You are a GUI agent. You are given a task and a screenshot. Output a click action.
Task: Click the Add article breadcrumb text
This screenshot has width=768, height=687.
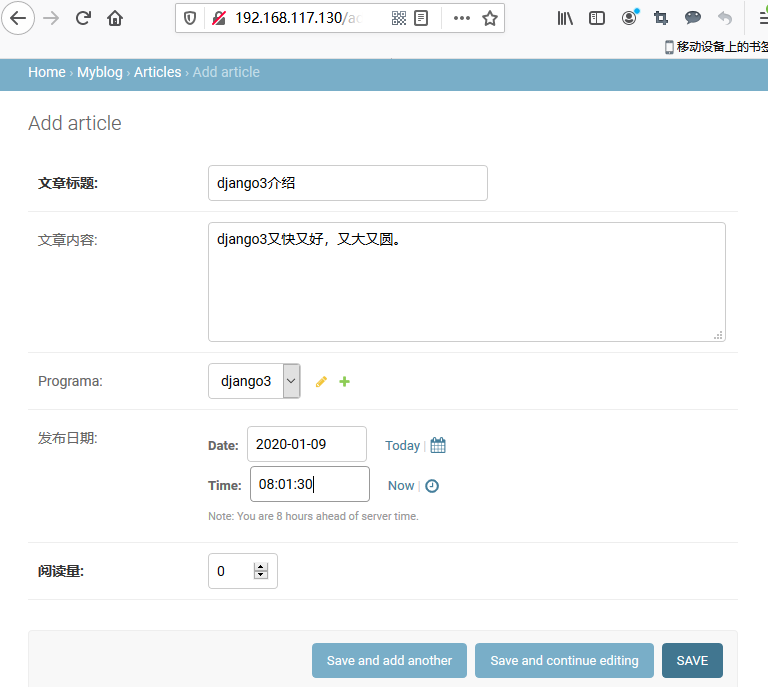(x=226, y=72)
